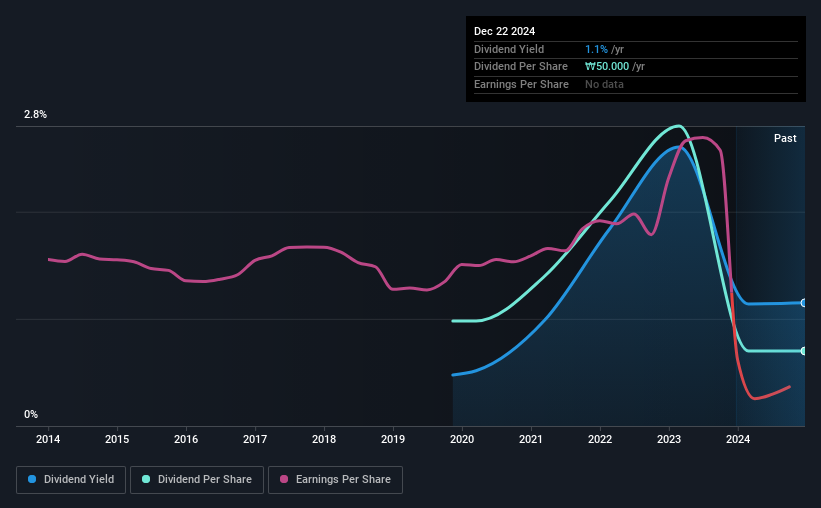Click the pink Earnings Per Share legend dot
This screenshot has height=508, width=821.
tap(284, 479)
